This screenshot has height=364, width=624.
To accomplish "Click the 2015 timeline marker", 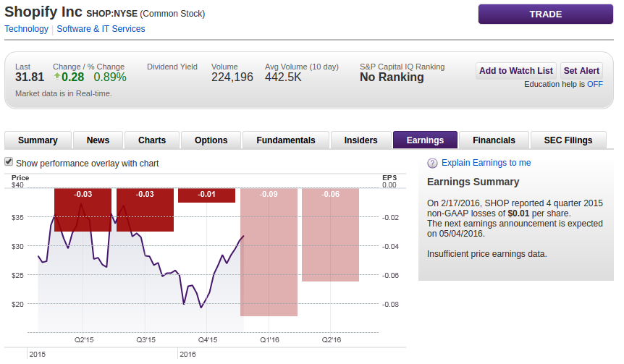I will [x=38, y=354].
